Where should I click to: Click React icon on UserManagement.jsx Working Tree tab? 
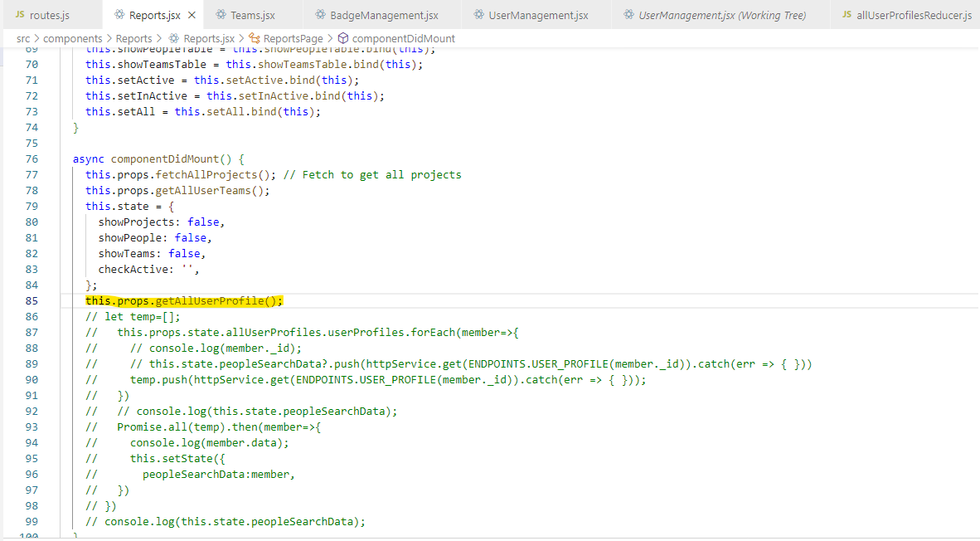coord(628,14)
